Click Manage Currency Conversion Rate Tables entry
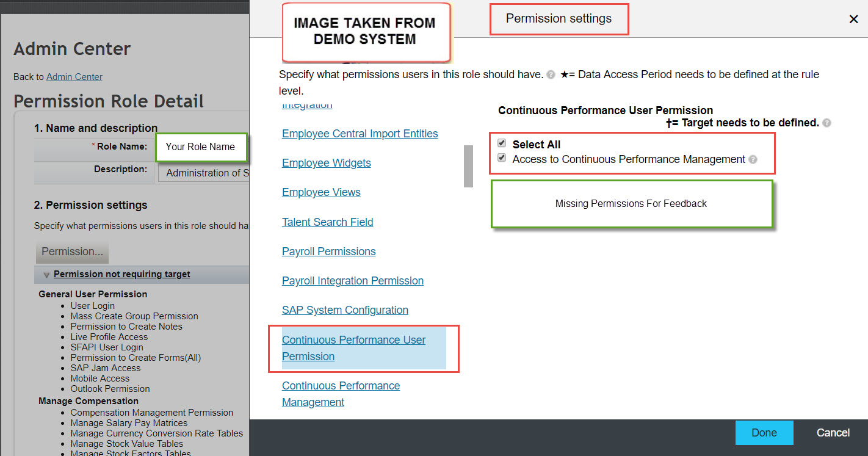 [x=156, y=433]
